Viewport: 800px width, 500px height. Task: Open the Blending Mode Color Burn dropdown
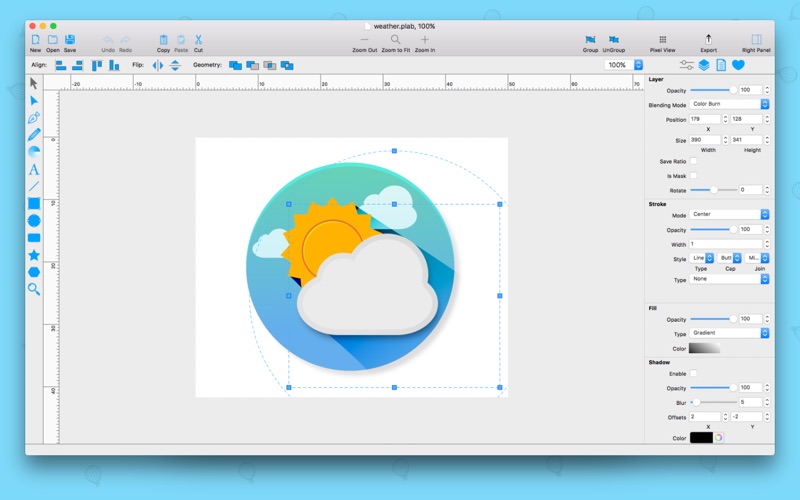(x=729, y=104)
